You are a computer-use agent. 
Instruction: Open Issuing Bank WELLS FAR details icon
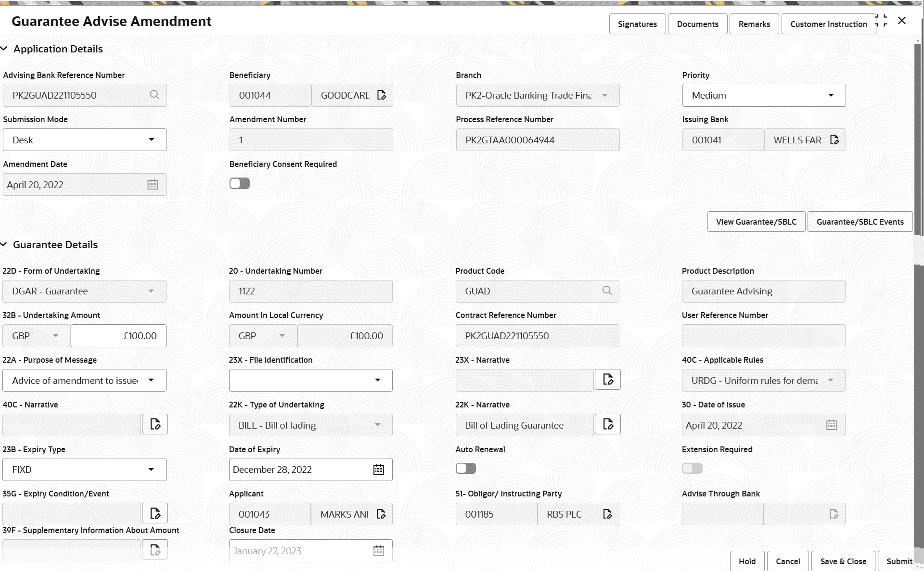pyautogui.click(x=834, y=140)
